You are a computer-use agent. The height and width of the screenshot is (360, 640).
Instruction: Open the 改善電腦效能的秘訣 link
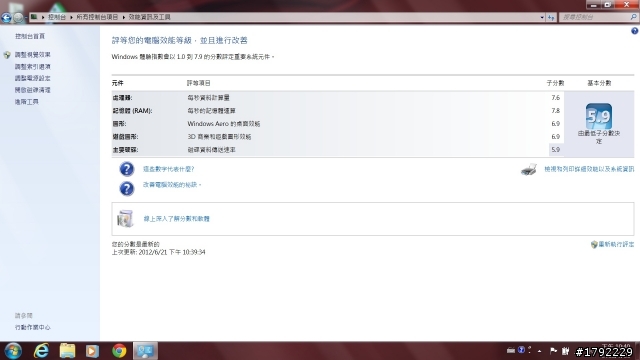click(x=171, y=185)
